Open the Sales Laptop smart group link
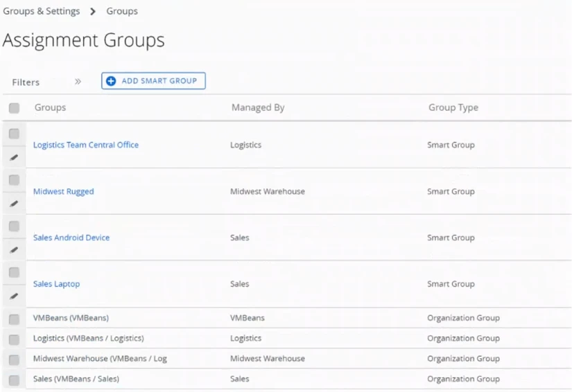This screenshot has height=392, width=572. click(56, 284)
